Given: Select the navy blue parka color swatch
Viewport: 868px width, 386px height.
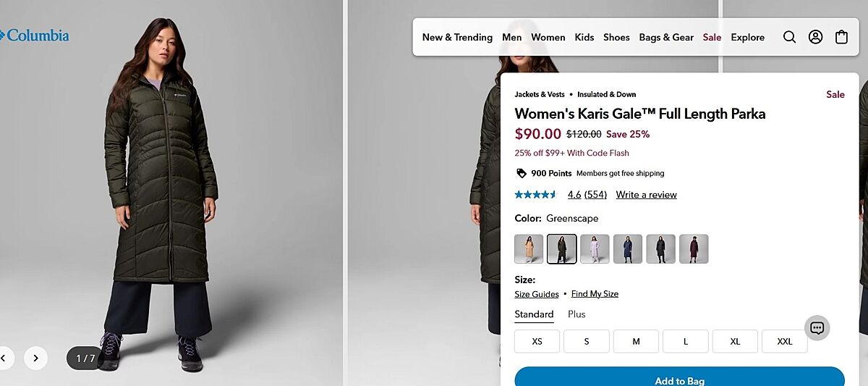Looking at the screenshot, I should [x=628, y=249].
